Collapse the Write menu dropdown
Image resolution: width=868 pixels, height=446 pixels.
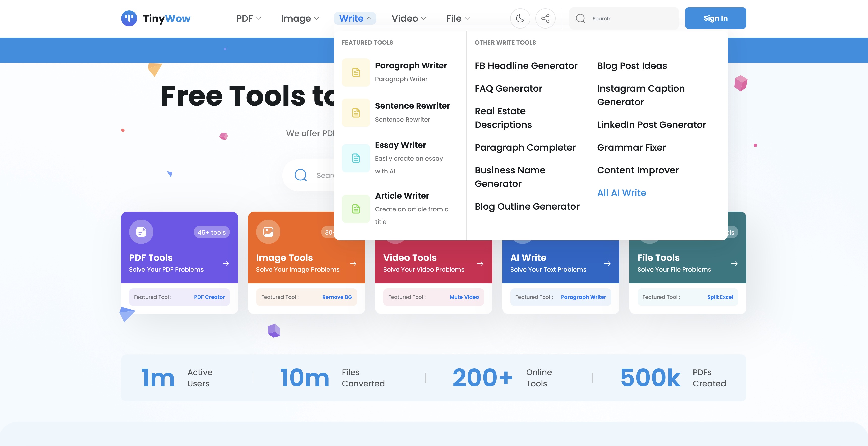(x=355, y=18)
